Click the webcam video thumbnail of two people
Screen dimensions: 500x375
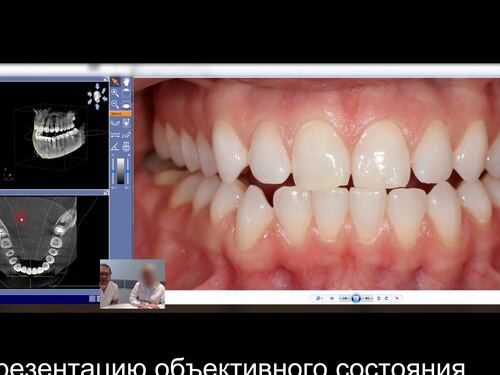click(133, 284)
